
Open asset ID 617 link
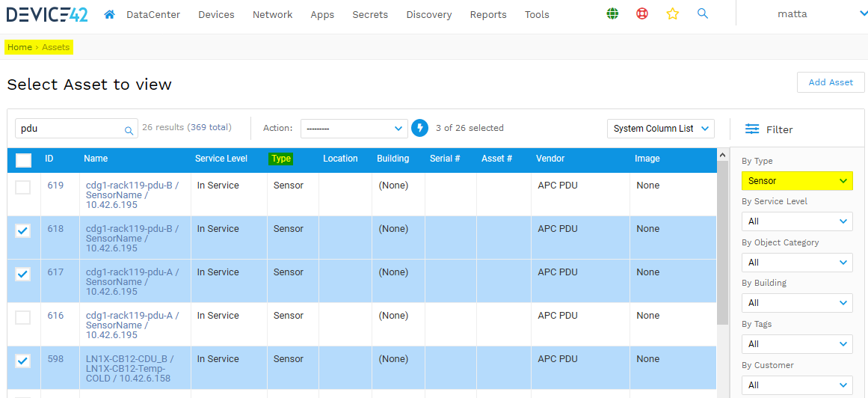(x=55, y=272)
